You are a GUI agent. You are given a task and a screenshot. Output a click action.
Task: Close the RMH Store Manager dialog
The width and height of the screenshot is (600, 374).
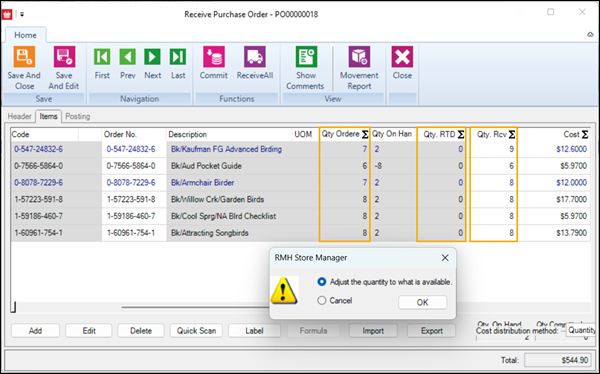click(445, 258)
